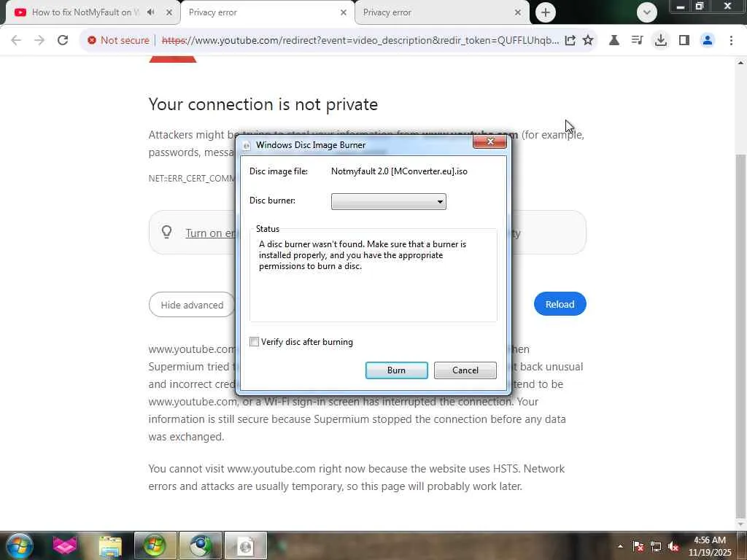Click the blue Reload button
This screenshot has height=560, width=747.
coord(560,304)
